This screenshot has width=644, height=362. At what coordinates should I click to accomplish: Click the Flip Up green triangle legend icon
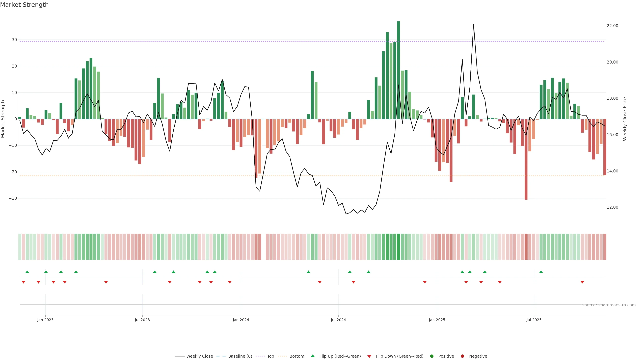(312, 356)
